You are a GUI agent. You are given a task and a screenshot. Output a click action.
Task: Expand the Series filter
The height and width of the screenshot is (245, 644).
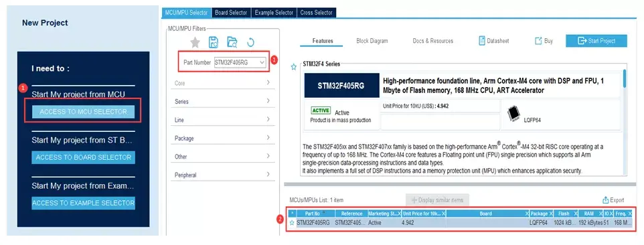pyautogui.click(x=223, y=101)
